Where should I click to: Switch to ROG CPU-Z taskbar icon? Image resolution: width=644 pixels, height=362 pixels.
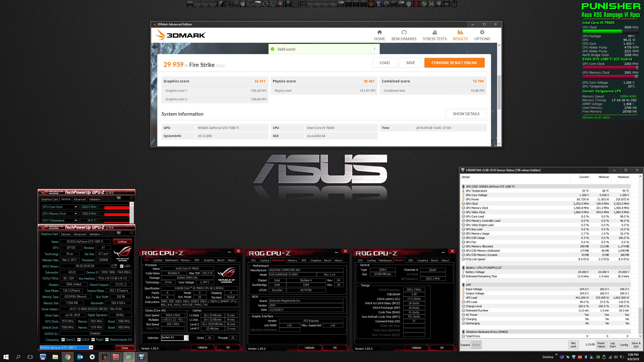[116, 357]
